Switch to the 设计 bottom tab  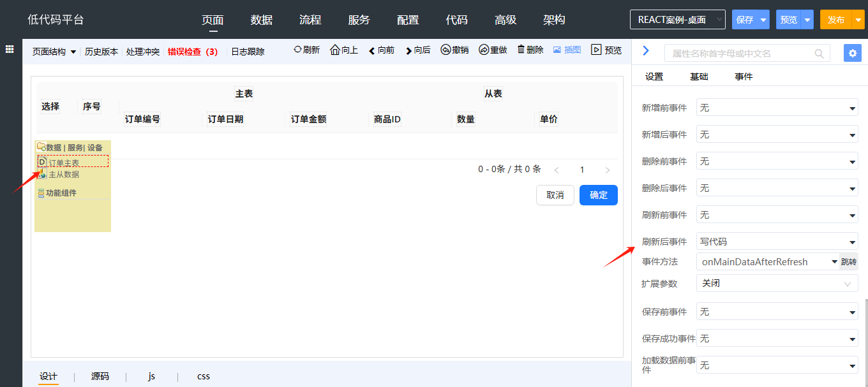[49, 376]
